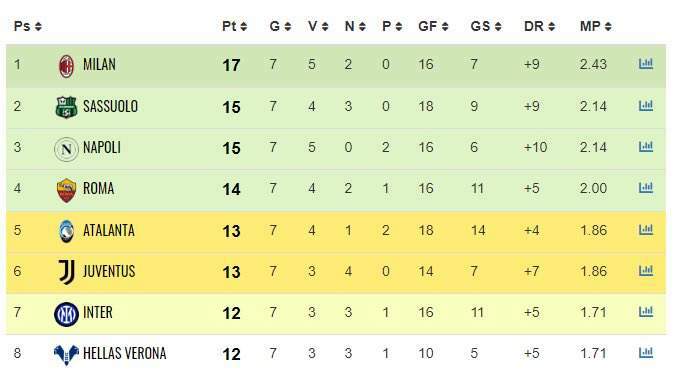The image size is (678, 376).
Task: Open the stats chart icon for Sassuolo
Action: (x=646, y=105)
